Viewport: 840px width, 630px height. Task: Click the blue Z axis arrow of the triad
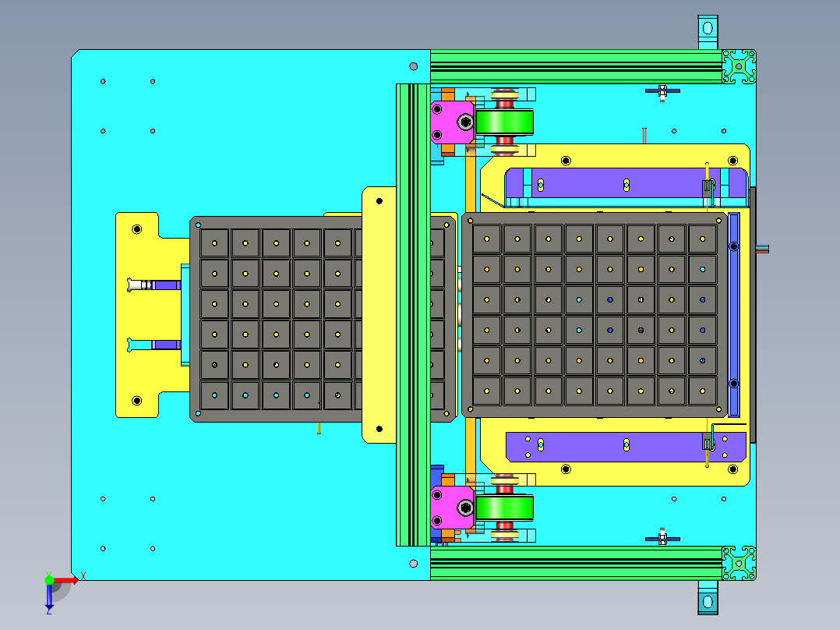tap(49, 596)
